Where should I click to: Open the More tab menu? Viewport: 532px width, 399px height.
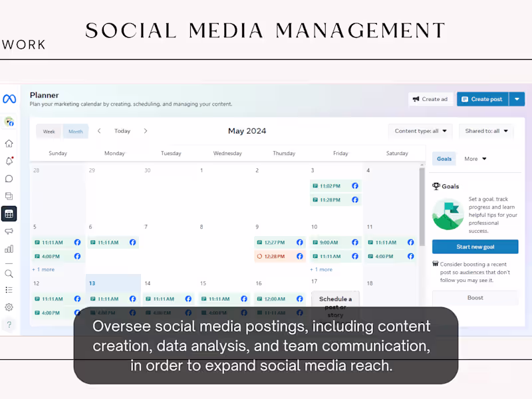475,159
